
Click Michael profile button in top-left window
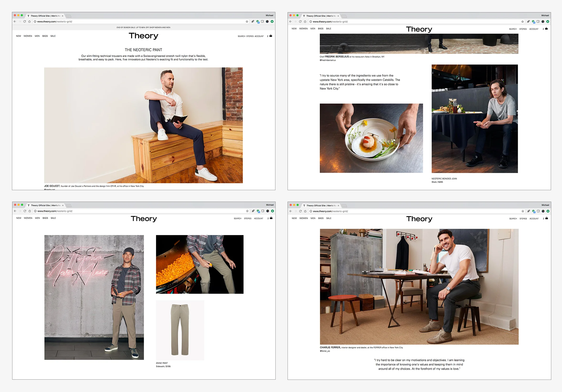coord(269,16)
